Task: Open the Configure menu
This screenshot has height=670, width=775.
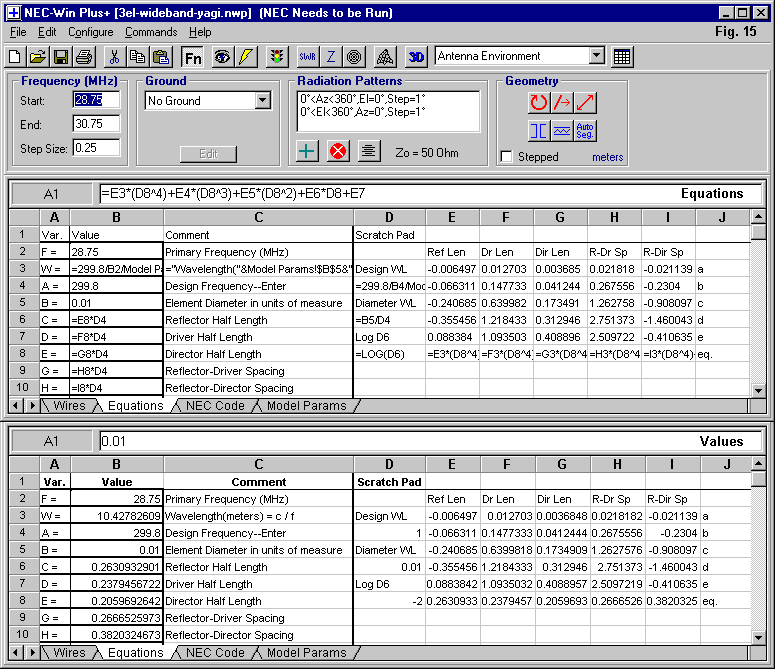Action: (x=91, y=32)
